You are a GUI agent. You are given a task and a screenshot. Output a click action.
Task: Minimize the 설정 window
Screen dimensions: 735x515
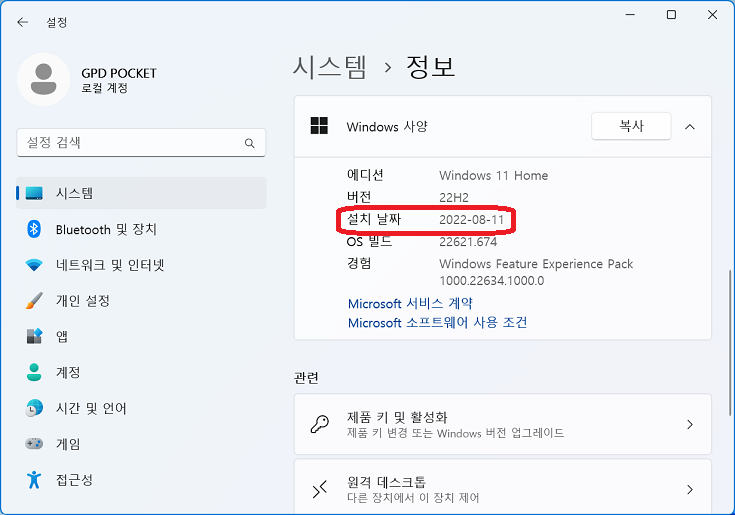(630, 15)
